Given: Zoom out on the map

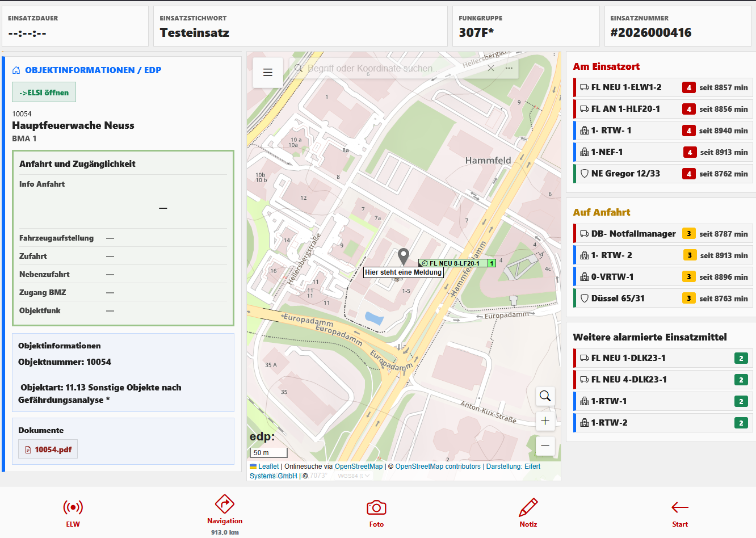Looking at the screenshot, I should point(545,446).
